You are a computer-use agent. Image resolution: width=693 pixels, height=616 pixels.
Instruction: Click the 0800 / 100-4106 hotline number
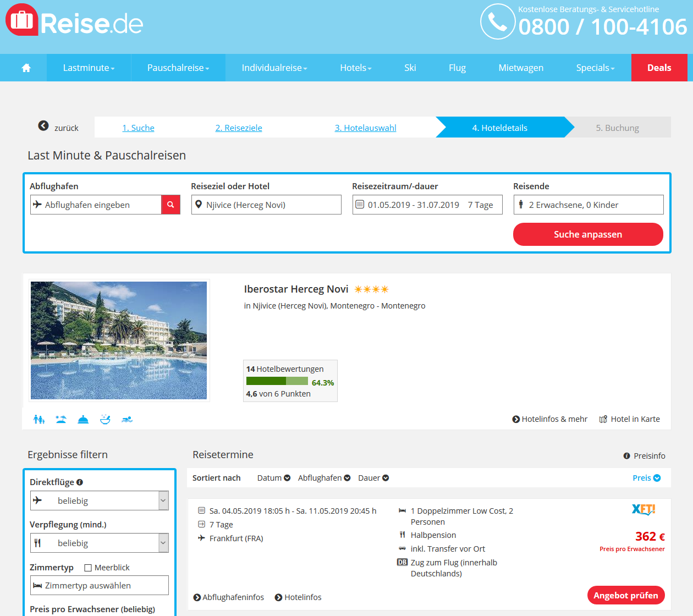(x=603, y=27)
